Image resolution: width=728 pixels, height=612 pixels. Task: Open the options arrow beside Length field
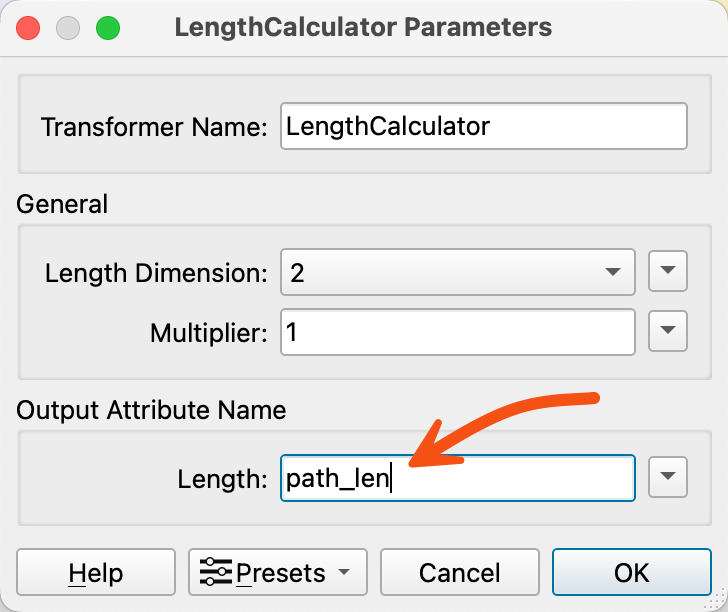pos(668,477)
